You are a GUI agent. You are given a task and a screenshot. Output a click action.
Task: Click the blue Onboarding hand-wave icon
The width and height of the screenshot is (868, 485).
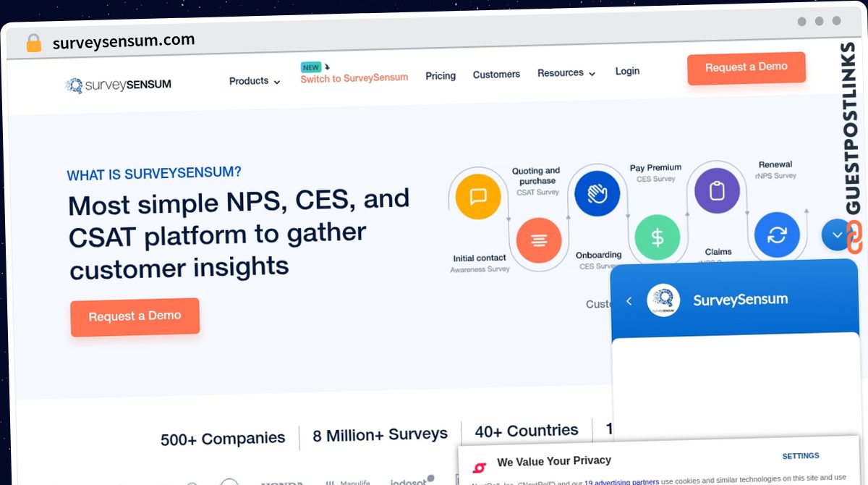pyautogui.click(x=597, y=194)
